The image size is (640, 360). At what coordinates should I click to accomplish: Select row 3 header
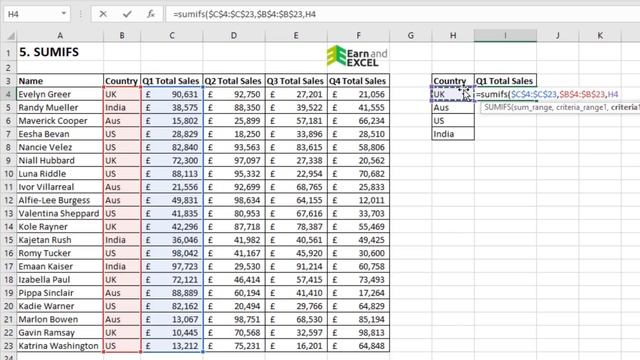(x=8, y=81)
